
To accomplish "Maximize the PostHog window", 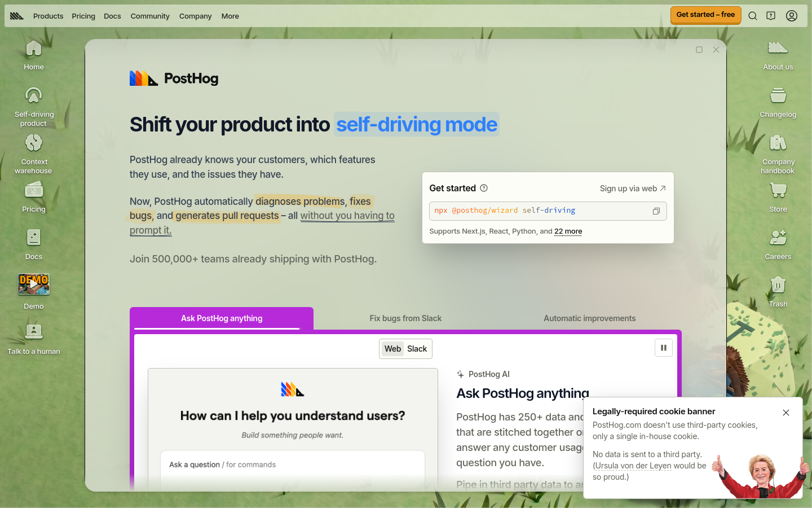I will (x=699, y=50).
